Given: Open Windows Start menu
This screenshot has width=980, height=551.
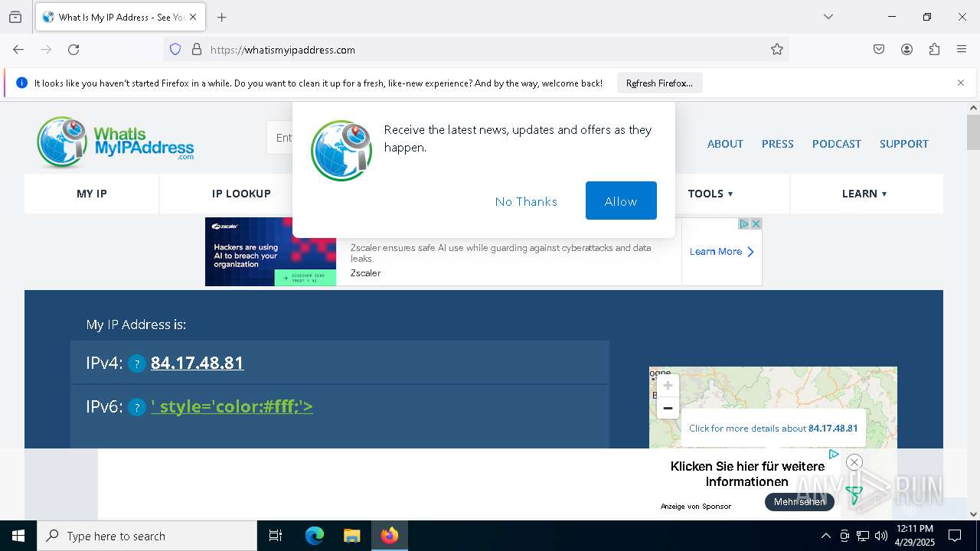Looking at the screenshot, I should coord(18,536).
